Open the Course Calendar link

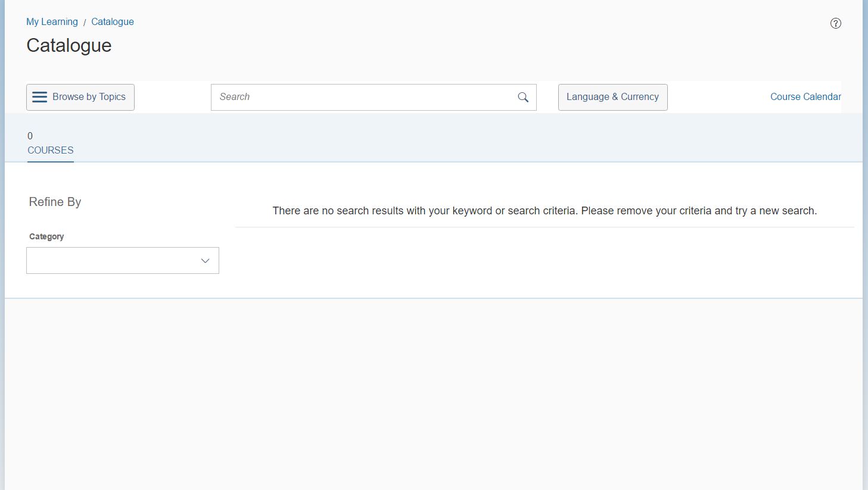tap(805, 96)
